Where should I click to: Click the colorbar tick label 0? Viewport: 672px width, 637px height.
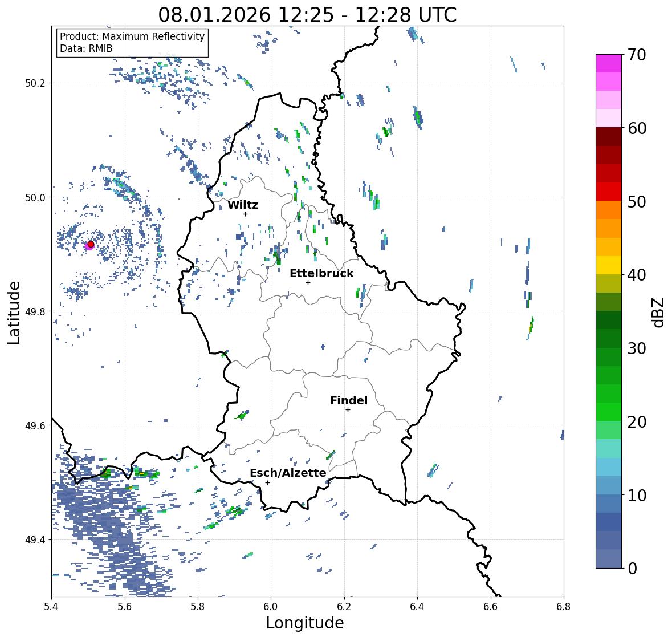(632, 569)
